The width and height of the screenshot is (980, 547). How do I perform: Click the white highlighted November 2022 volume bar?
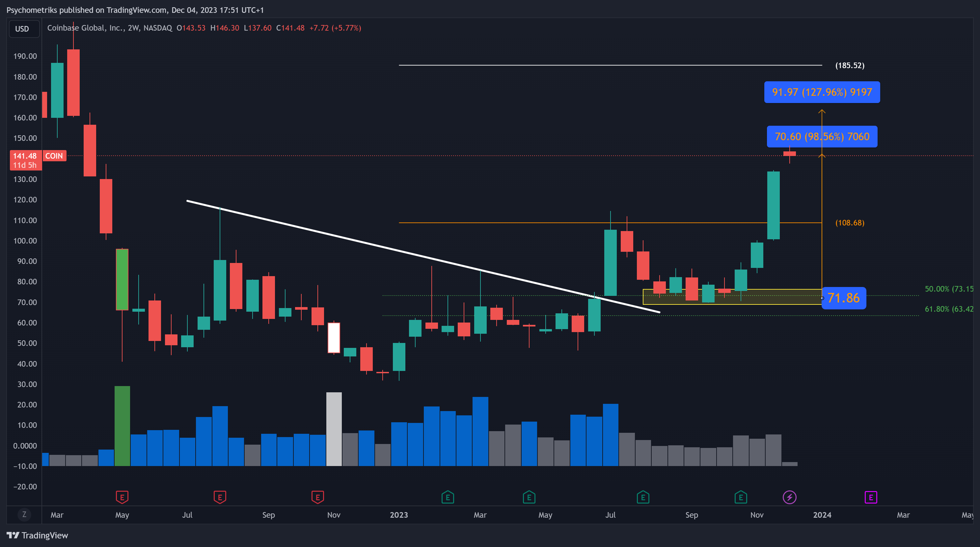tap(334, 429)
